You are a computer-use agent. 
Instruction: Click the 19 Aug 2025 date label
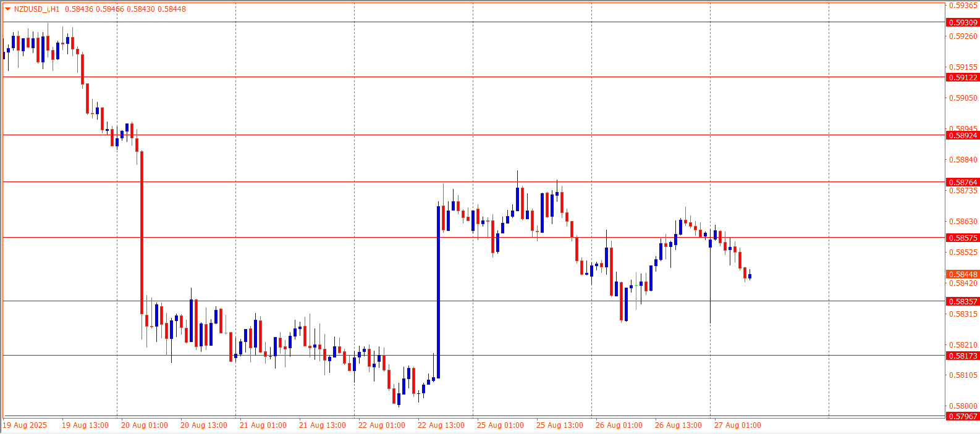tap(25, 425)
